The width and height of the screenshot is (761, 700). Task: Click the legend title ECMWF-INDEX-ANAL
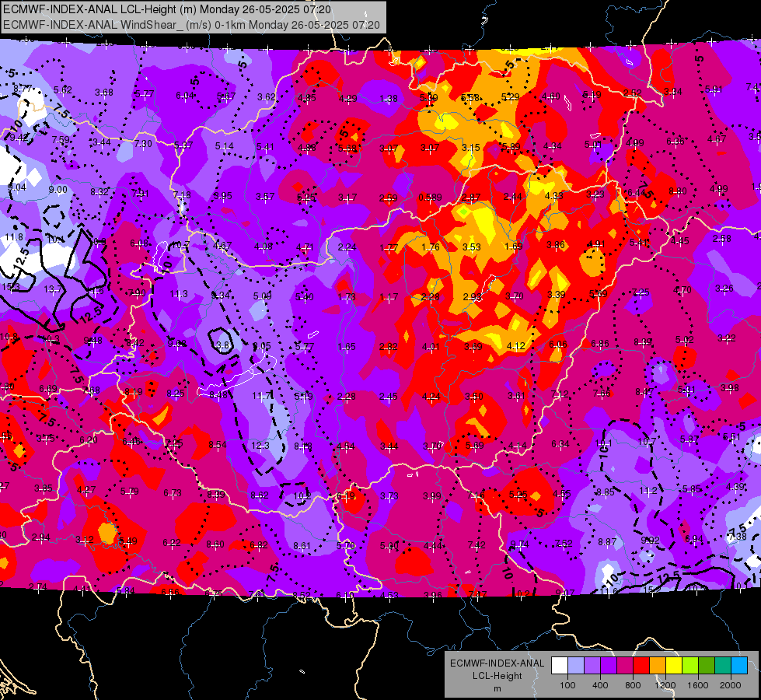[497, 663]
